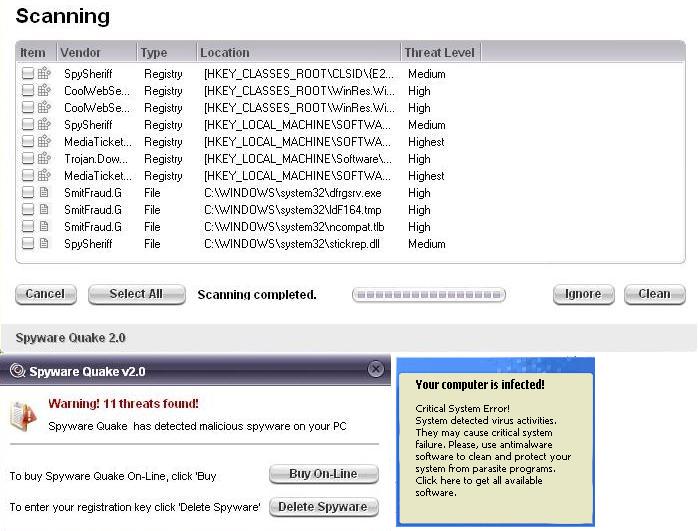
Task: Click the Select All button
Action: (x=137, y=294)
